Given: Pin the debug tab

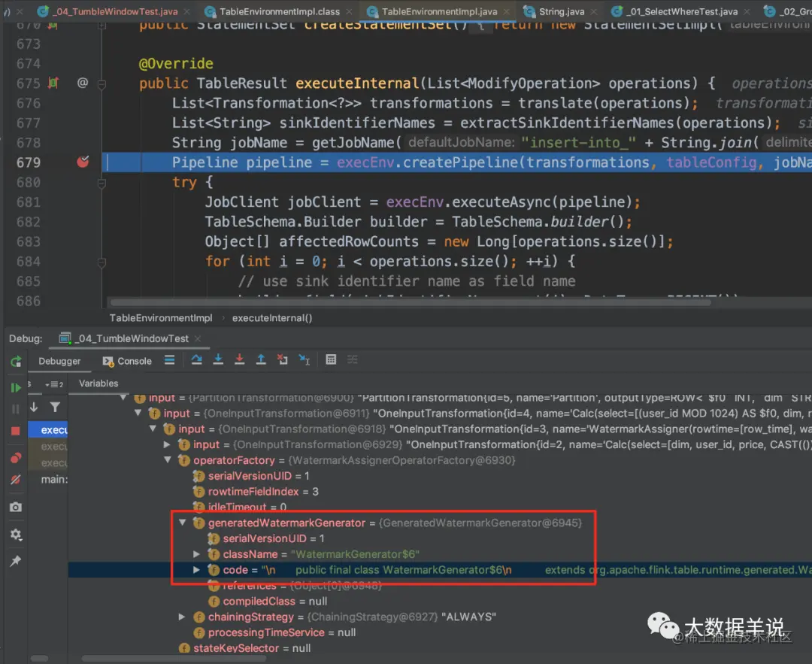Looking at the screenshot, I should point(16,561).
